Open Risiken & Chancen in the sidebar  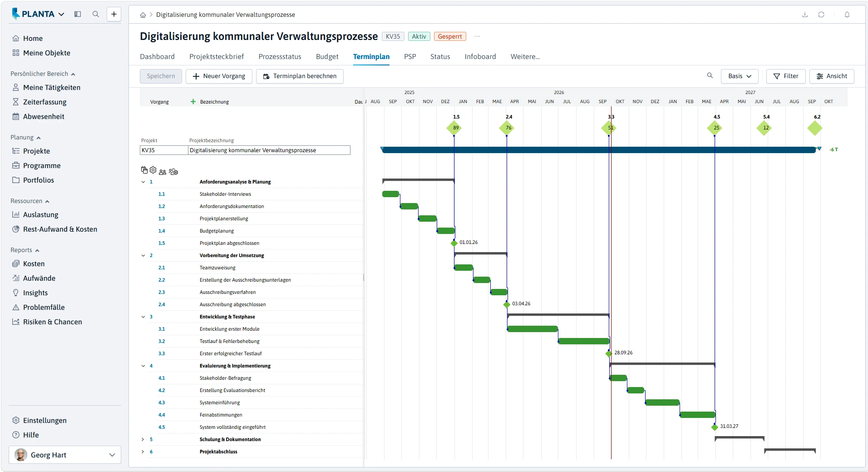(x=53, y=322)
